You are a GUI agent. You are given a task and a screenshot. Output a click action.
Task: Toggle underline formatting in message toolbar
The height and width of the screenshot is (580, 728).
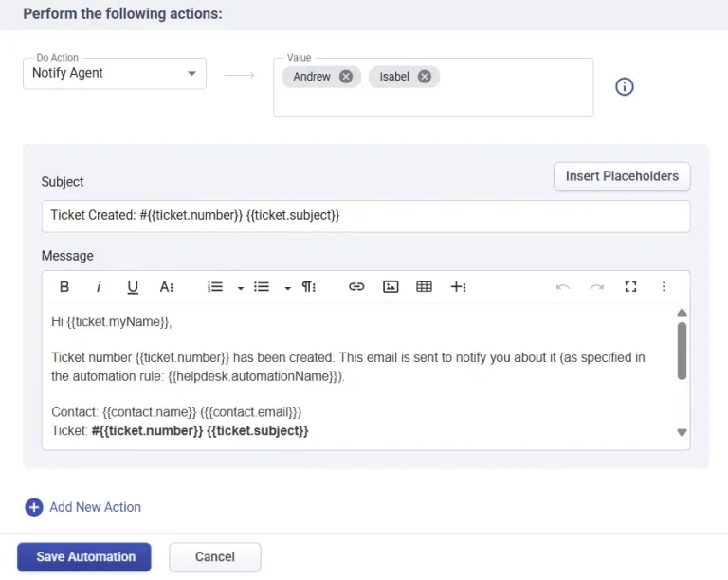[133, 287]
